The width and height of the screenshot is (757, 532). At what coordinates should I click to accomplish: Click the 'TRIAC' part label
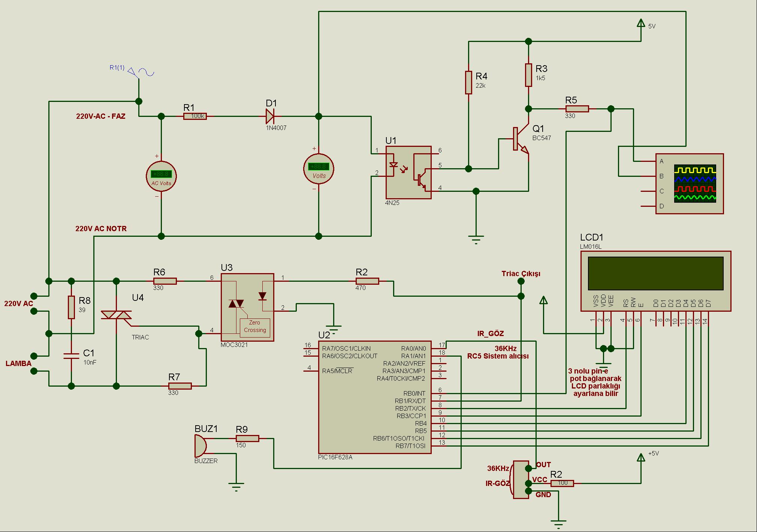coord(140,337)
